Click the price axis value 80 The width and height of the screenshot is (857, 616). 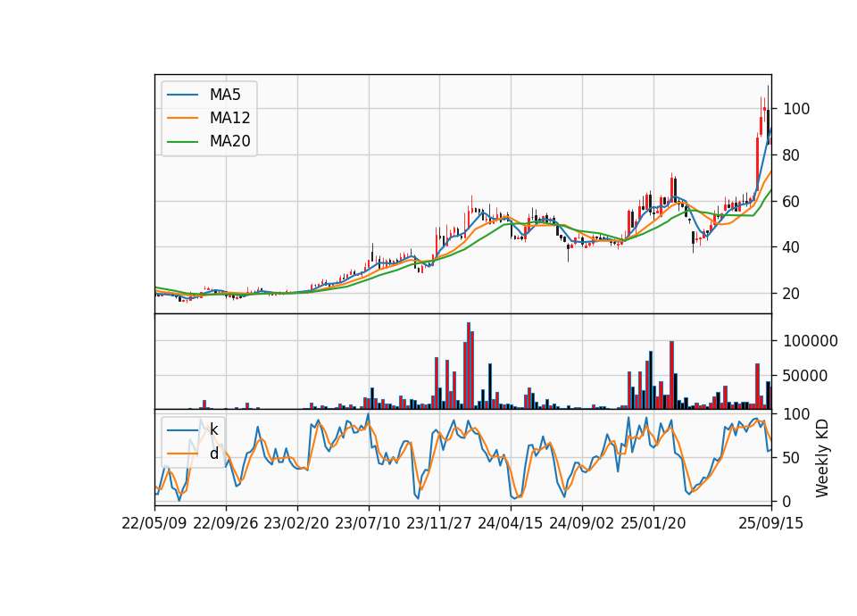point(792,155)
